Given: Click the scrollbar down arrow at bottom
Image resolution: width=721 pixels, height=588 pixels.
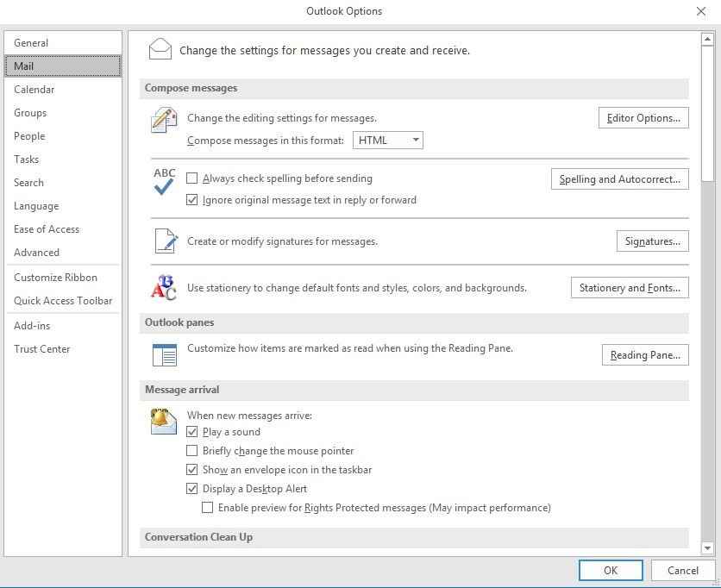Looking at the screenshot, I should click(707, 547).
